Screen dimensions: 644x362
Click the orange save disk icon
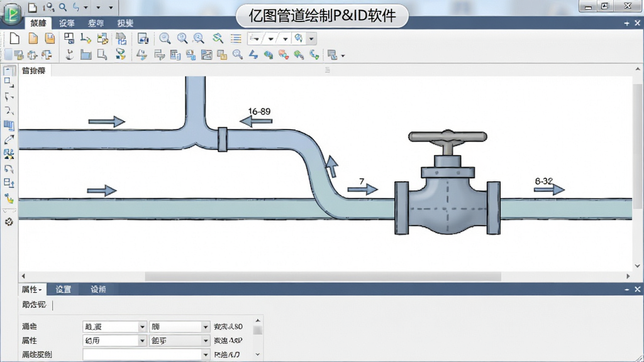tap(50, 38)
